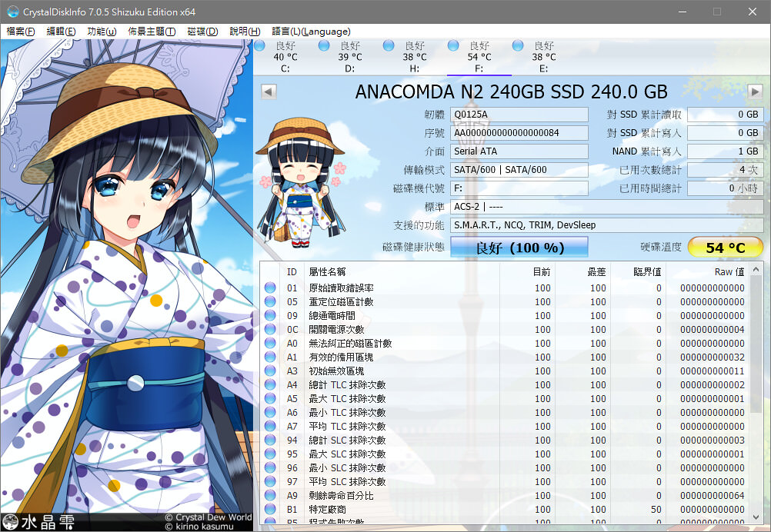The height and width of the screenshot is (532, 771).
Task: Click the health status orb for drive E:
Action: point(518,45)
